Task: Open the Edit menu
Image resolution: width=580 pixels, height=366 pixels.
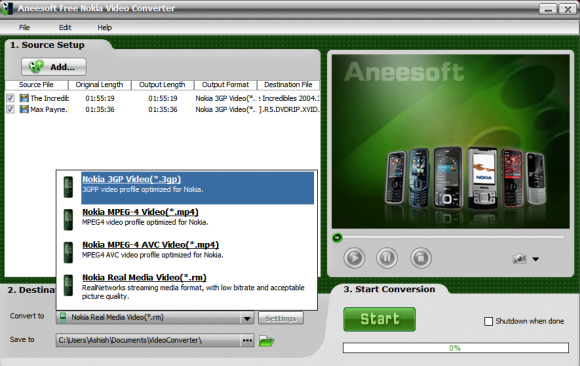Action: click(65, 27)
